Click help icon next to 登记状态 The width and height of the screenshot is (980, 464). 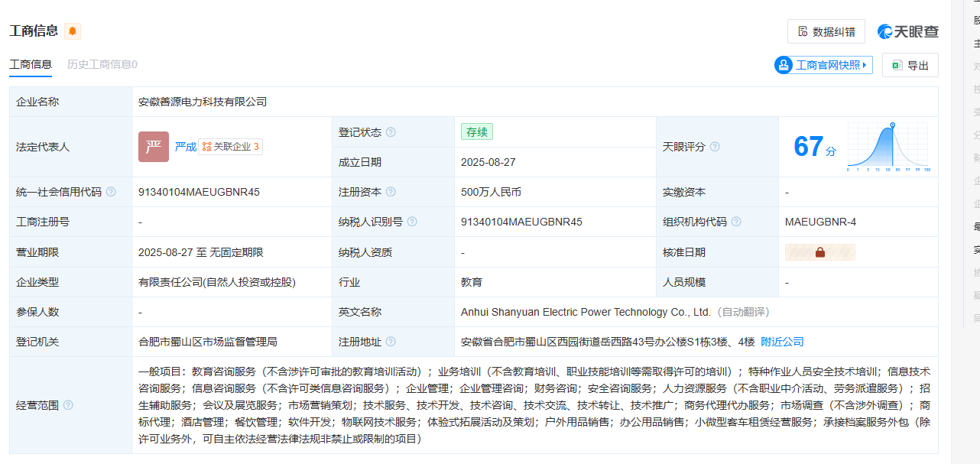tap(391, 132)
